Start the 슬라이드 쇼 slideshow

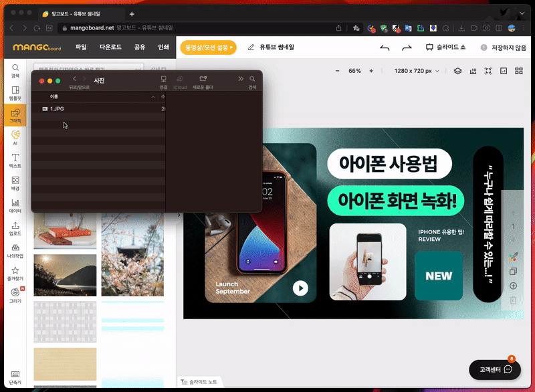pos(445,47)
